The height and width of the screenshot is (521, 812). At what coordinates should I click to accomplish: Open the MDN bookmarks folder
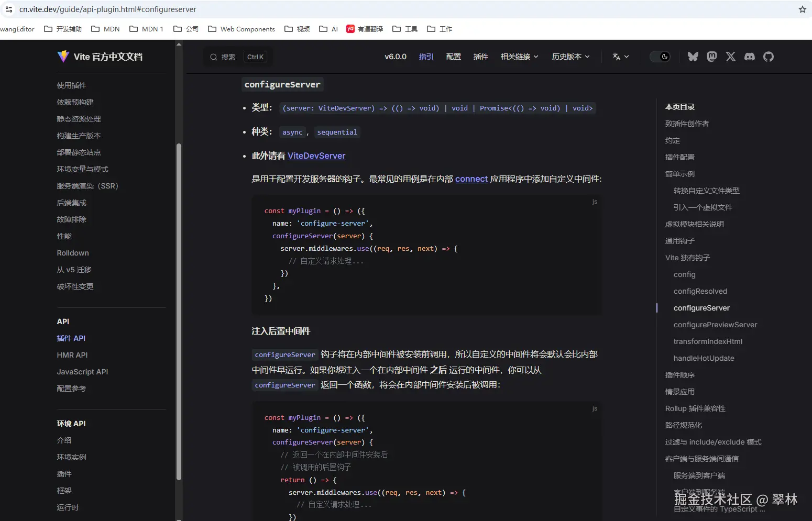(105, 29)
